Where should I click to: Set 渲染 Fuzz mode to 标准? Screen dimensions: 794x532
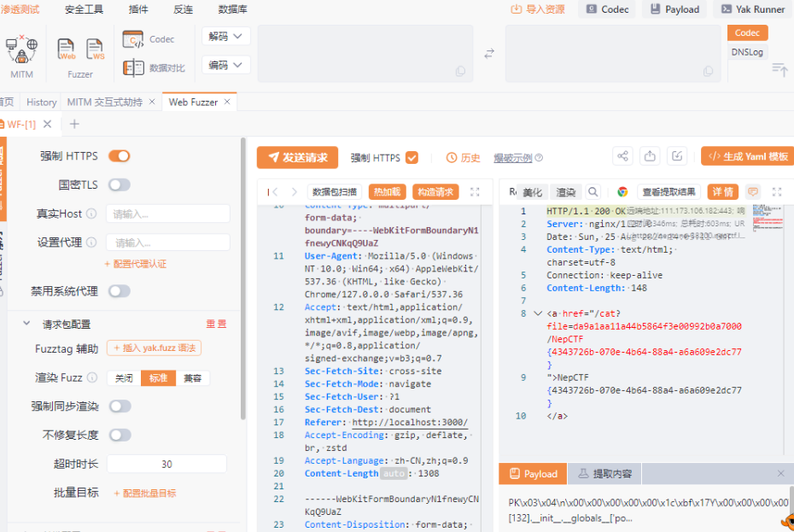pyautogui.click(x=159, y=378)
